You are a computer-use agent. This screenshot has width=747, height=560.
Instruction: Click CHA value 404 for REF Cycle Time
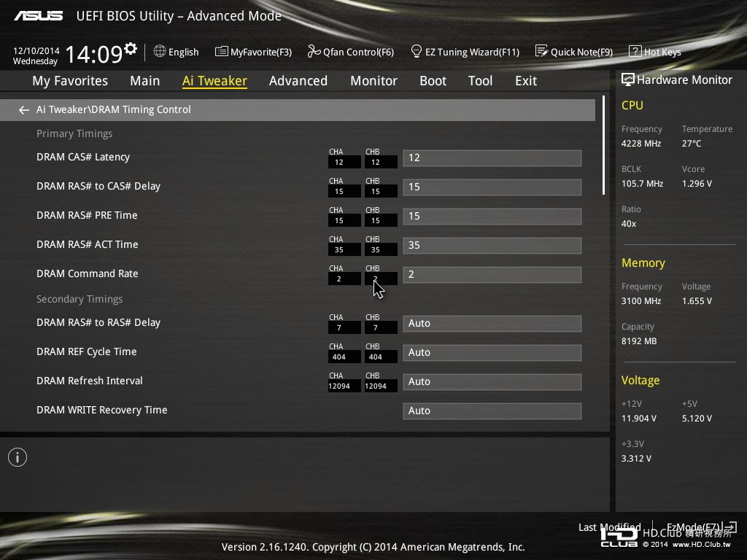[x=344, y=357]
